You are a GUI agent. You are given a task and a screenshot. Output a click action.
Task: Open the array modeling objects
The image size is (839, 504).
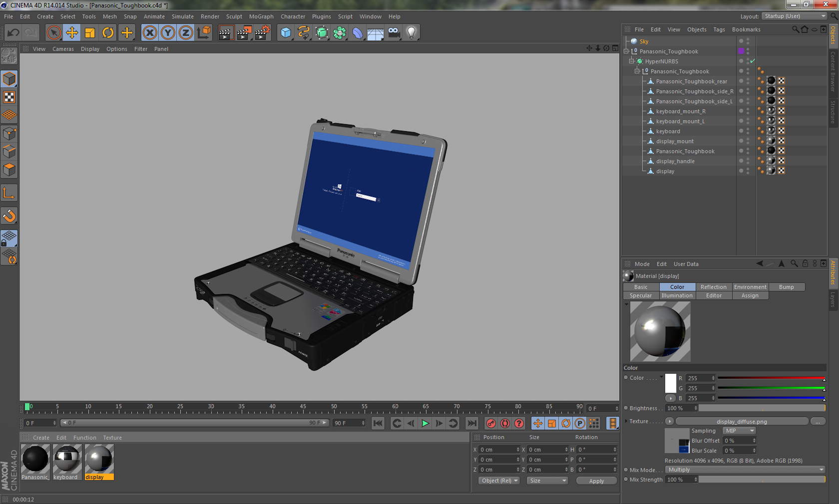pos(340,33)
